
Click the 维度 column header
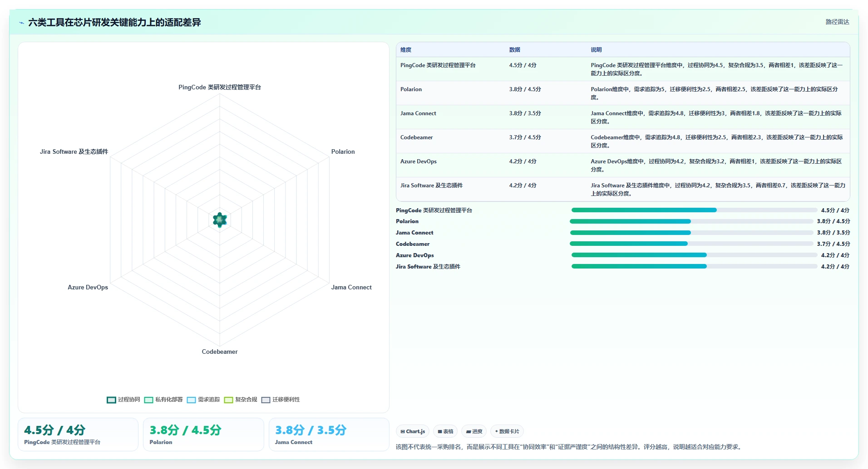tap(406, 50)
